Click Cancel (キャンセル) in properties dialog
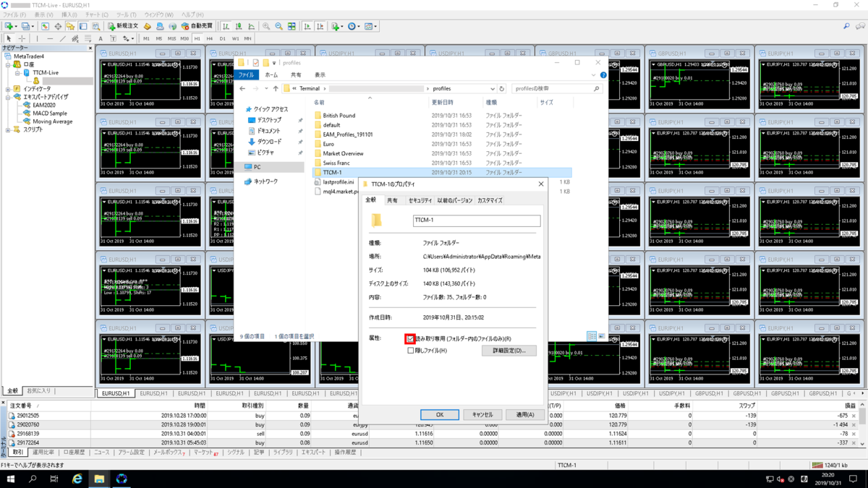This screenshot has width=868, height=488. [x=482, y=415]
